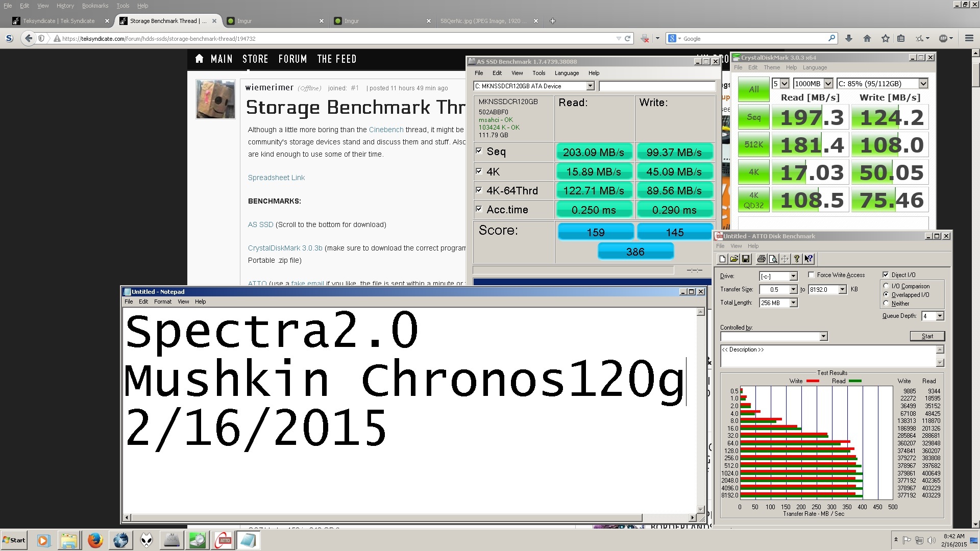The width and height of the screenshot is (980, 551).
Task: Click ATTO Save toolbar icon
Action: click(746, 259)
